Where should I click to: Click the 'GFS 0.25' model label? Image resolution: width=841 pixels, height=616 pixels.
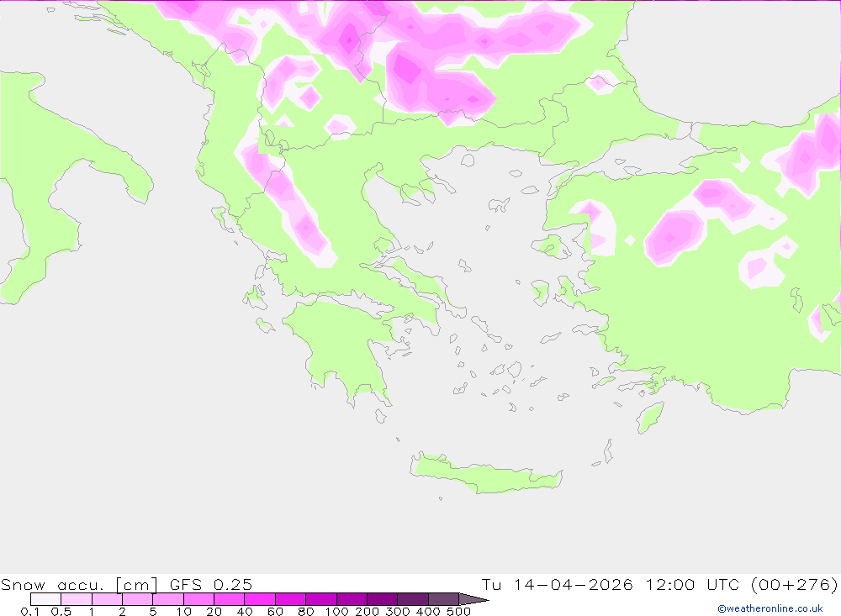tap(211, 584)
